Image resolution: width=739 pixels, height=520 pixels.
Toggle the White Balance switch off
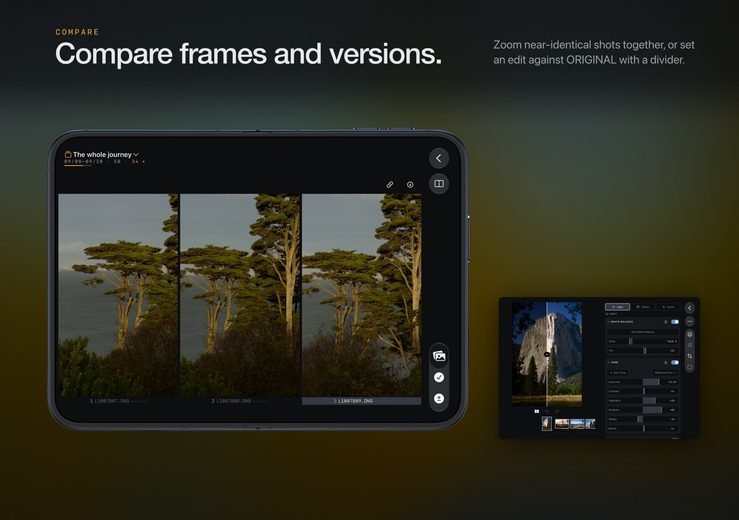tap(675, 322)
